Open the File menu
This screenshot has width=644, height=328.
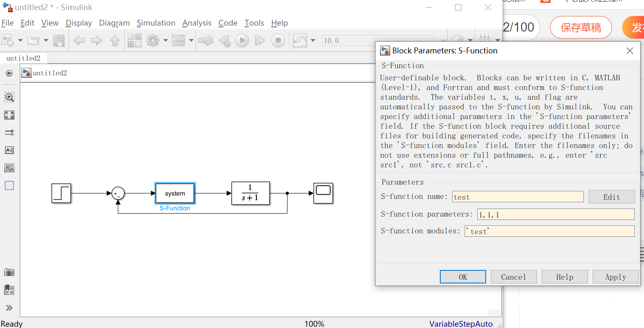[x=8, y=23]
